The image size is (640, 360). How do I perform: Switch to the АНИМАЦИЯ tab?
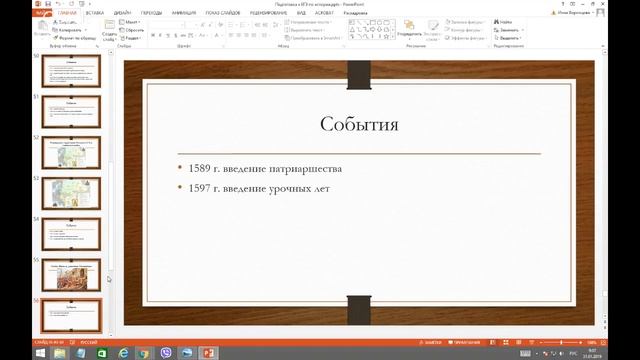pyautogui.click(x=184, y=13)
